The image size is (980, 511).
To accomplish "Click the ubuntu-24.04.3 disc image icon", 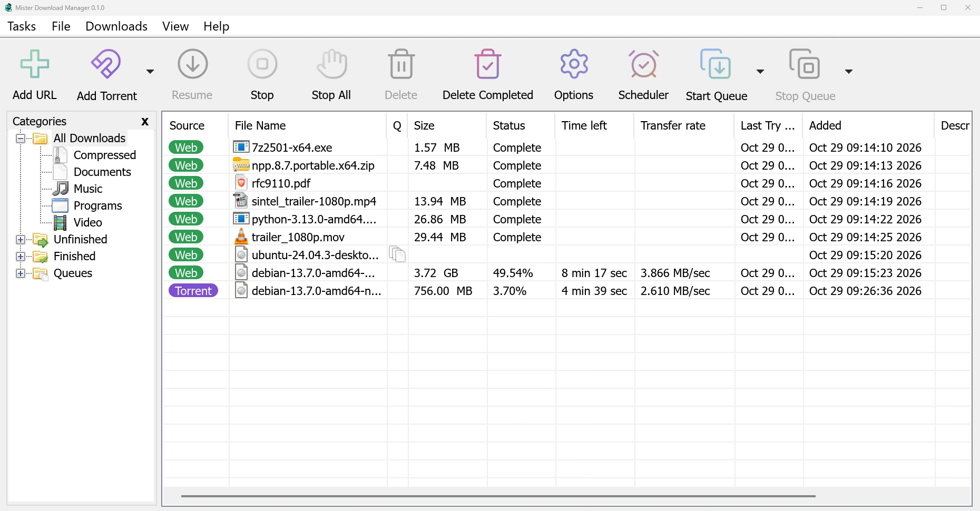I will click(241, 254).
